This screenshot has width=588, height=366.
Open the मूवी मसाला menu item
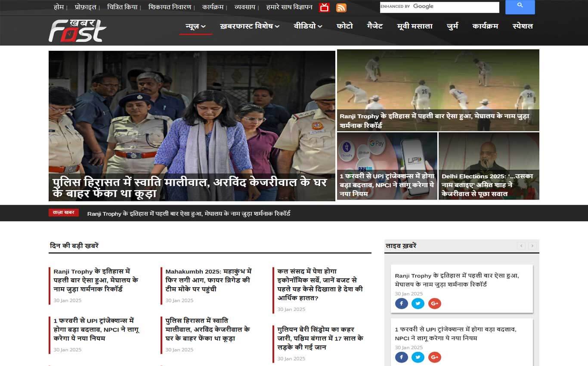415,26
